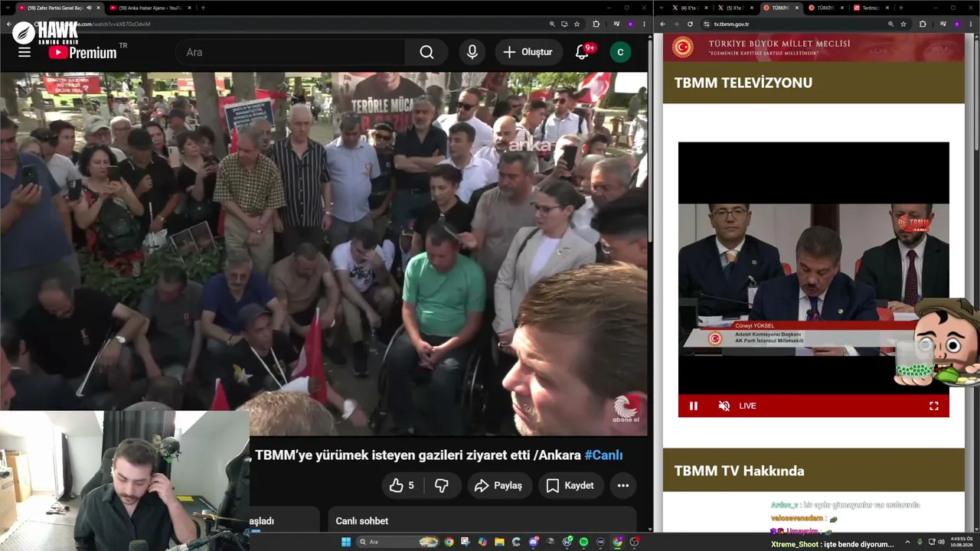Open extensions in the TBMM browser window

[923, 24]
